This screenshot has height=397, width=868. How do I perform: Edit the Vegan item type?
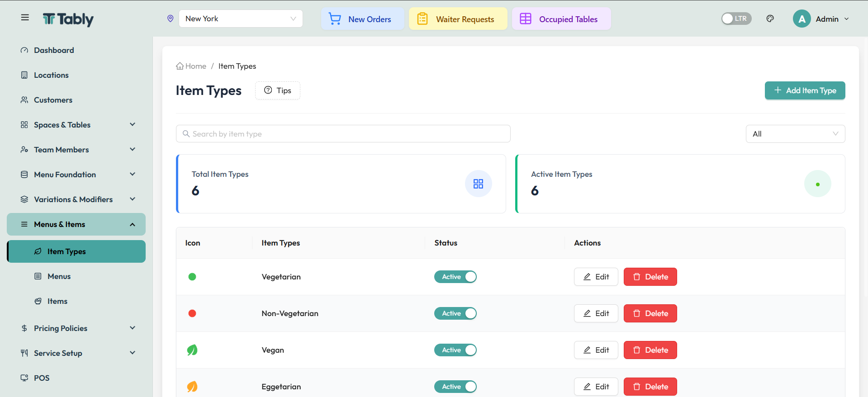coord(596,350)
